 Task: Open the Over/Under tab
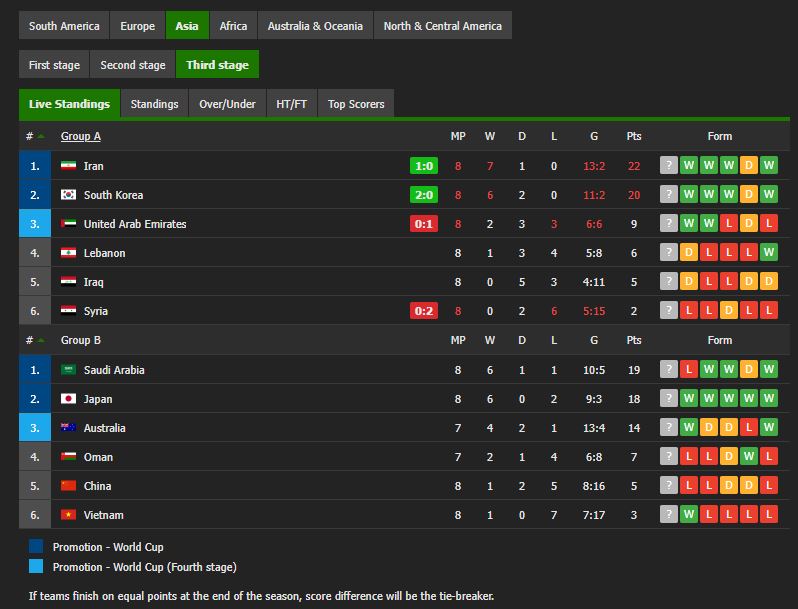(x=227, y=104)
